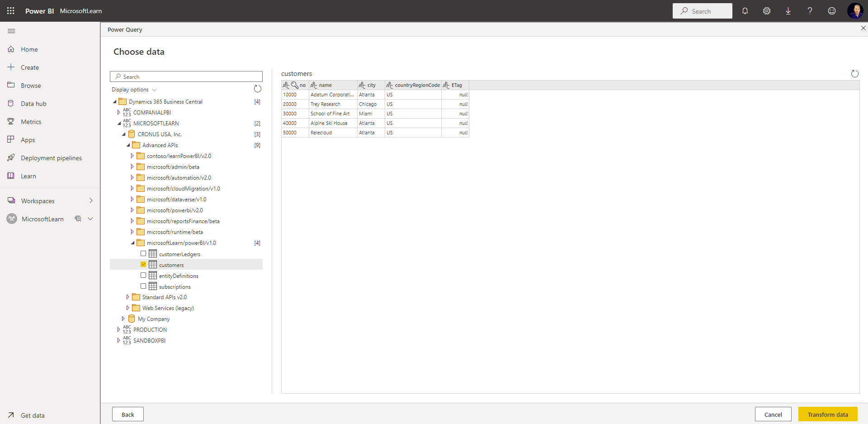Click the CRONUS USA company database icon

coord(132,134)
